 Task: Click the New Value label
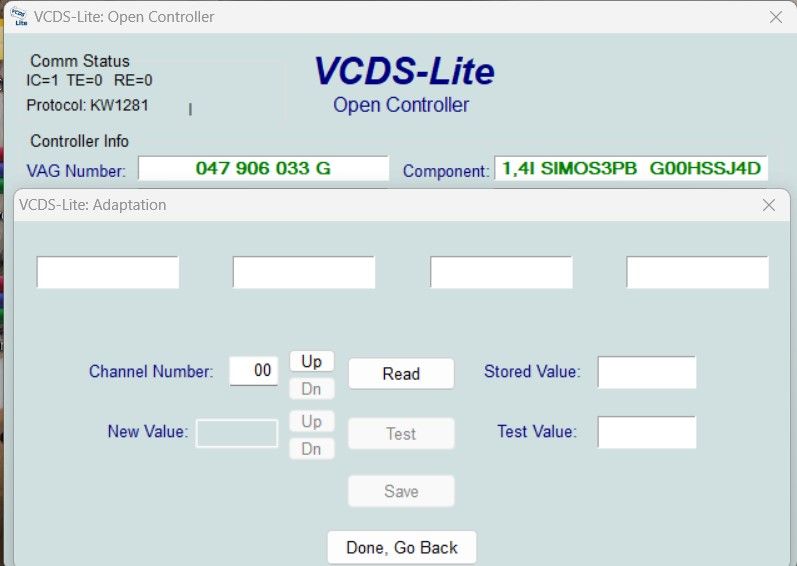(147, 431)
